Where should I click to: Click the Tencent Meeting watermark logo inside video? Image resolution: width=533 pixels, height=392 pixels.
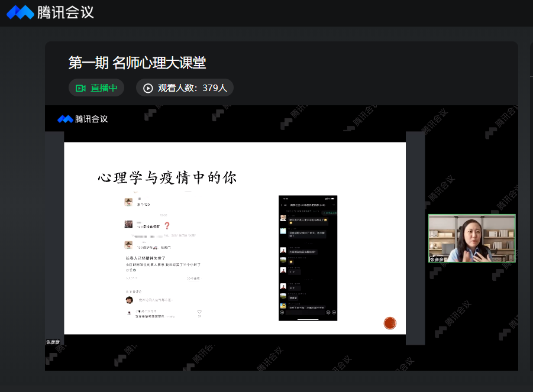pos(65,119)
